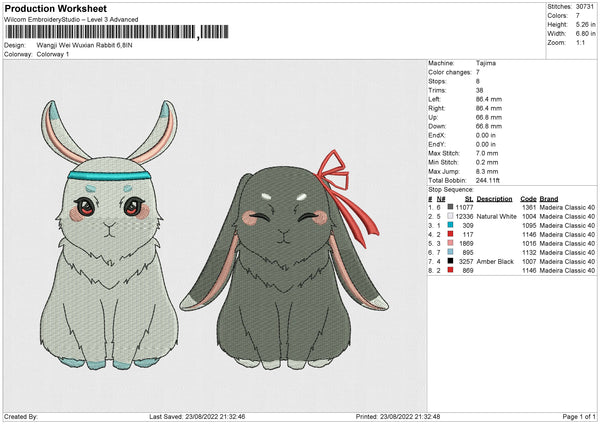Click the 'Amber Black' description

495,261
